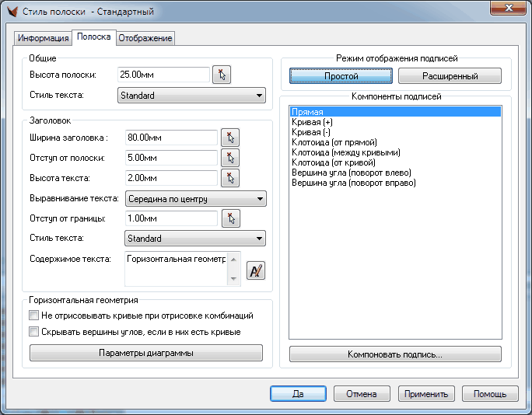Open Выравнивание текста dropdown
This screenshot has height=415, width=532.
pos(195,199)
